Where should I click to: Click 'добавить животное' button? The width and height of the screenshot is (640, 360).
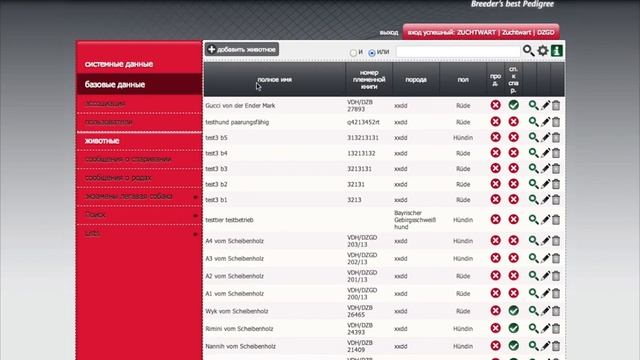click(242, 49)
